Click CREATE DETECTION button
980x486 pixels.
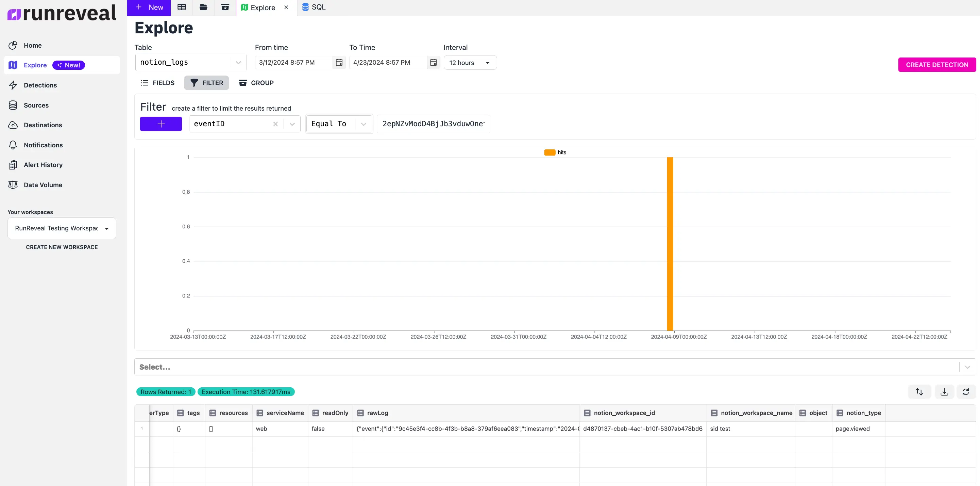pyautogui.click(x=937, y=65)
